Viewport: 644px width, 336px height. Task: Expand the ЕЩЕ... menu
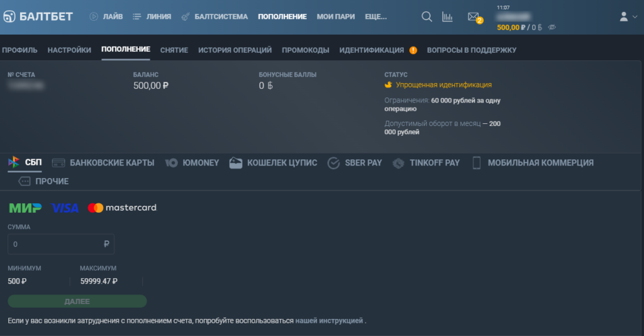[x=376, y=16]
